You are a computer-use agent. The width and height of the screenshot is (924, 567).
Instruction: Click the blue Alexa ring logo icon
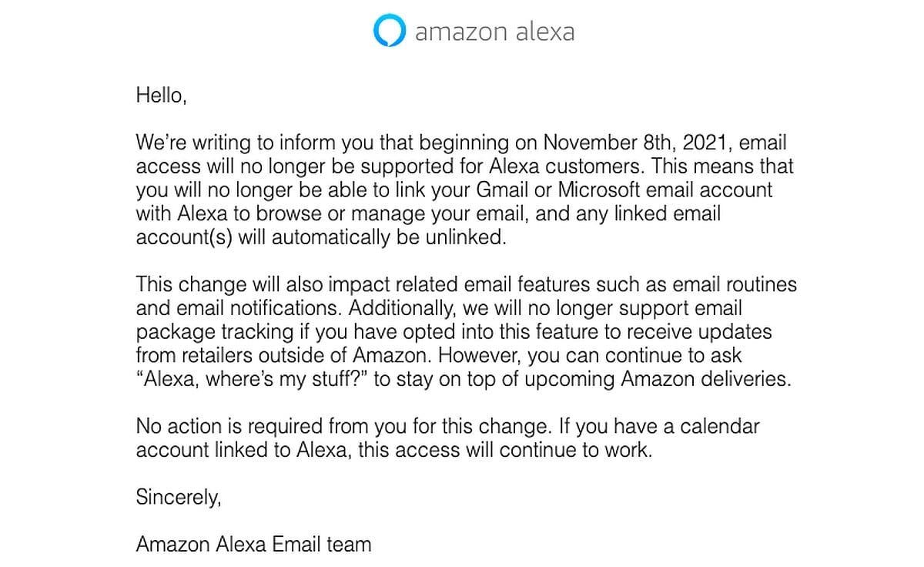pos(389,31)
